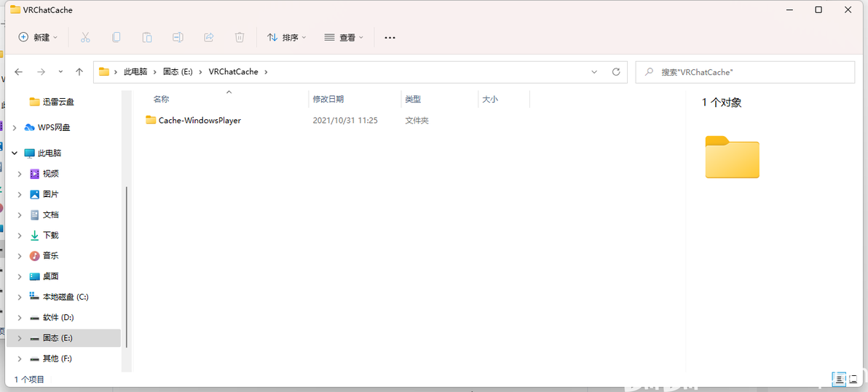This screenshot has height=392, width=868.
Task: Switch to details view layout icon
Action: [x=840, y=379]
